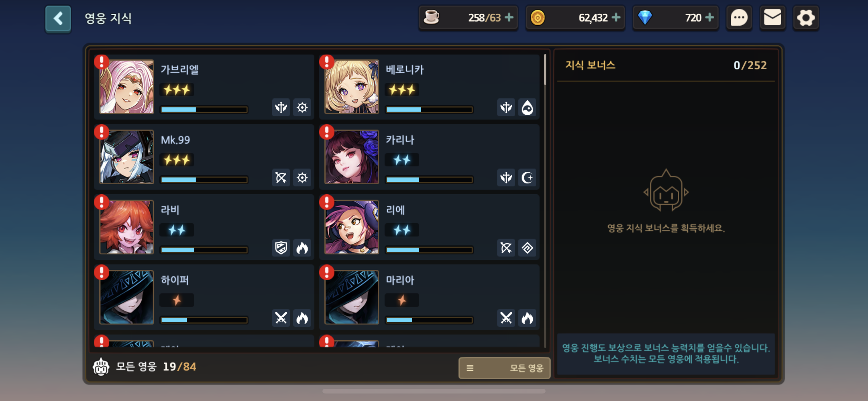Tap the bow class icon on Mk.99
The height and width of the screenshot is (401, 868).
coord(281,178)
